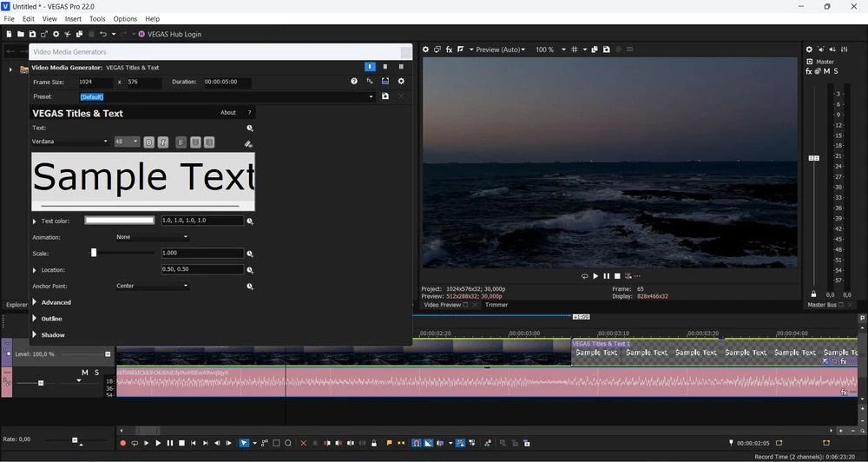Click the Video Preview FX icon
The height and width of the screenshot is (462, 868).
pos(449,49)
